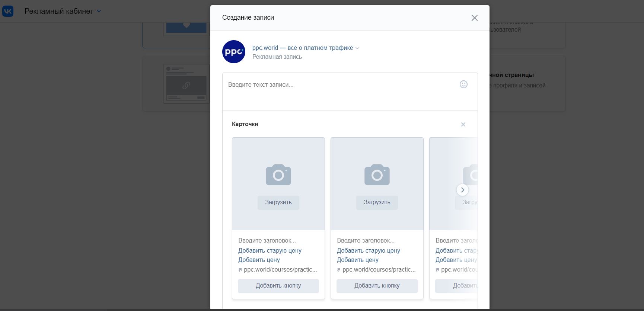
Task: Click Добавить цену on the first card
Action: point(259,260)
